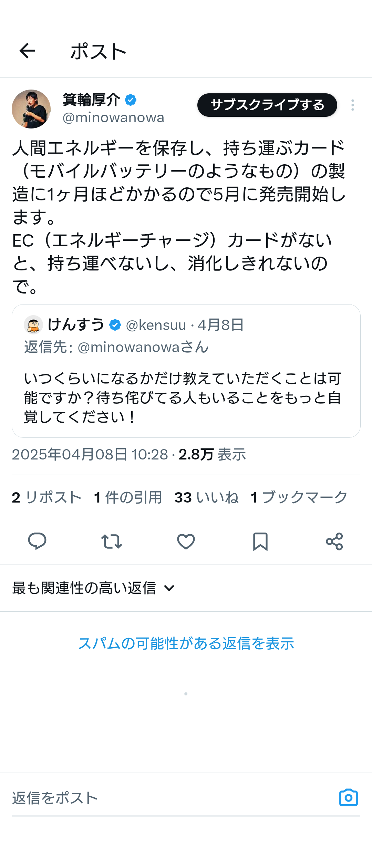The image size is (372, 868).
Task: Show spam replies via スパムの可能性がある返信を表示
Action: (186, 643)
